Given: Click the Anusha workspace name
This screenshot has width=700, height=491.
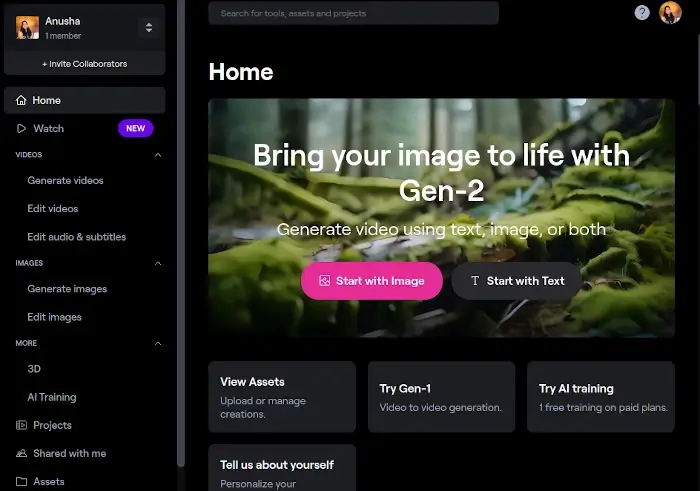Looking at the screenshot, I should pos(62,21).
